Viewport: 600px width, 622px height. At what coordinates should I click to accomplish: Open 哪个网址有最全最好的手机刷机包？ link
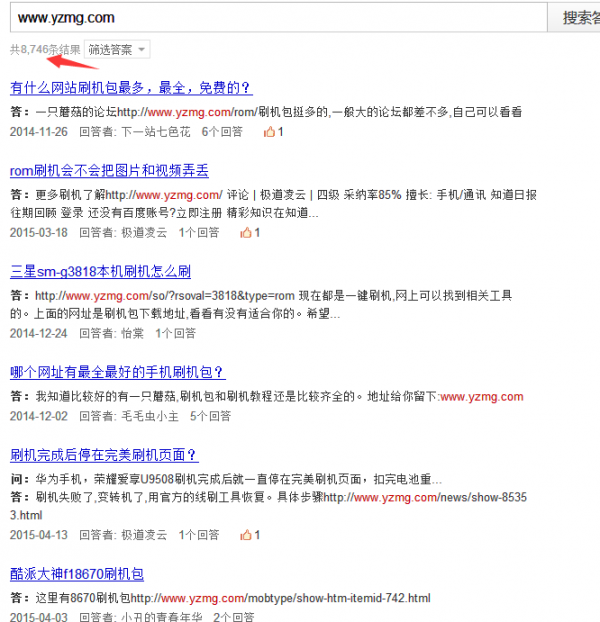[x=117, y=372]
